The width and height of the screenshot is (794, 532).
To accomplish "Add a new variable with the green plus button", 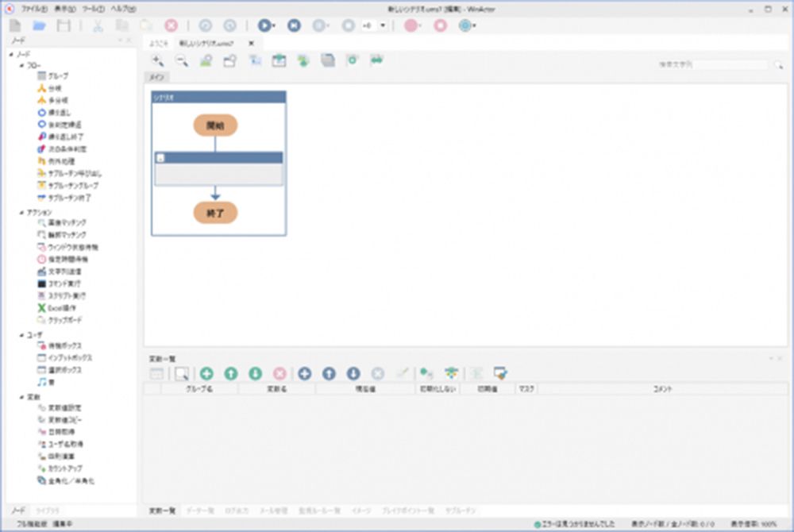I will [x=205, y=374].
